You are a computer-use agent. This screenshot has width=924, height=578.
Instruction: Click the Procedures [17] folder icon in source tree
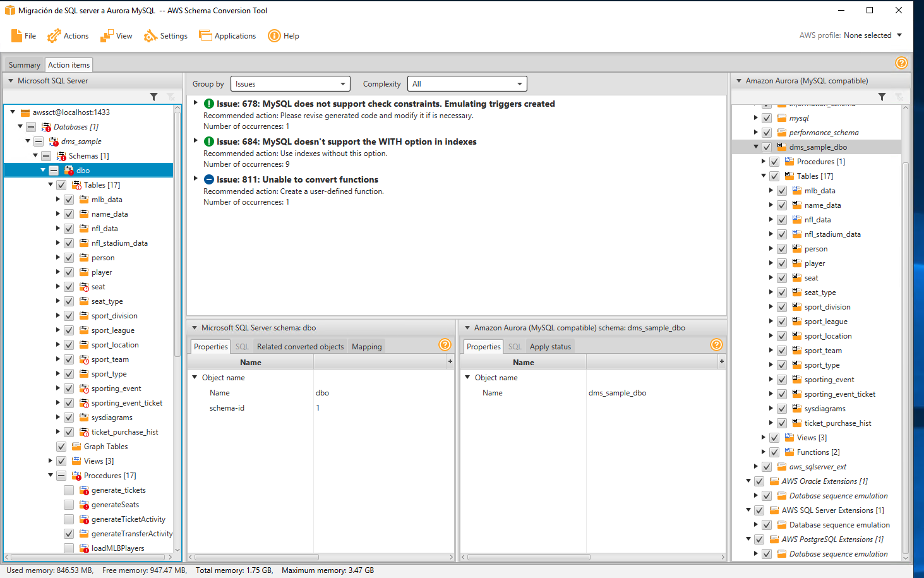76,476
